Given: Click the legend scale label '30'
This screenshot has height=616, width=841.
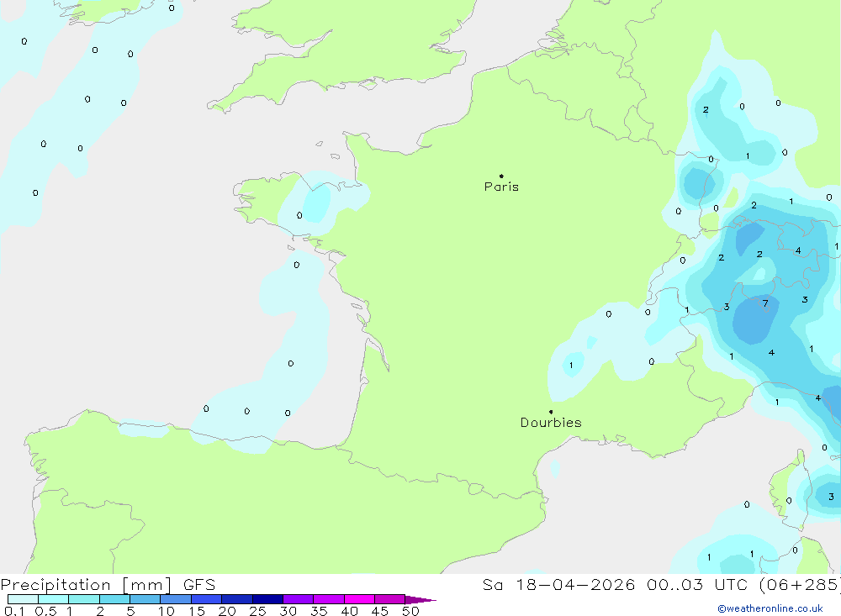Looking at the screenshot, I should [288, 611].
